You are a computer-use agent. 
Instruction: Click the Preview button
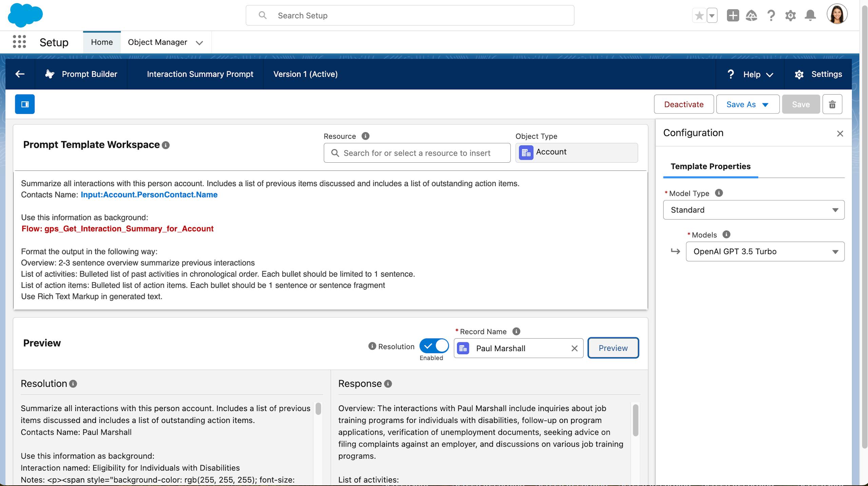(613, 348)
